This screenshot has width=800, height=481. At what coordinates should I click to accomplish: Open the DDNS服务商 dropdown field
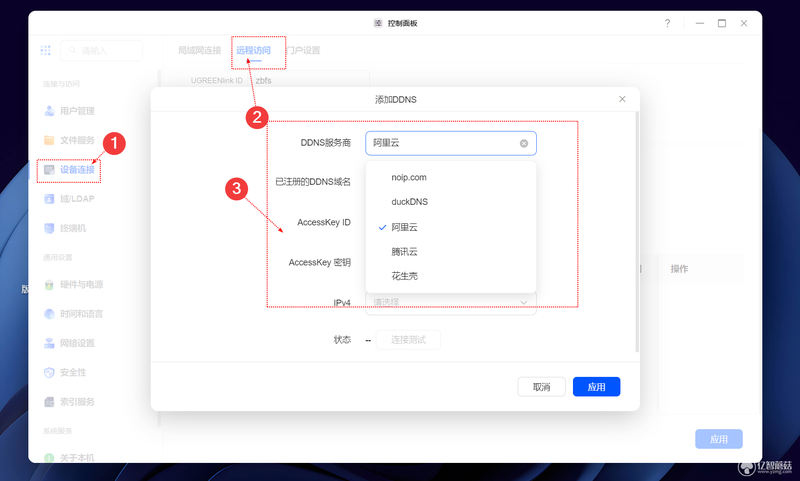[451, 143]
